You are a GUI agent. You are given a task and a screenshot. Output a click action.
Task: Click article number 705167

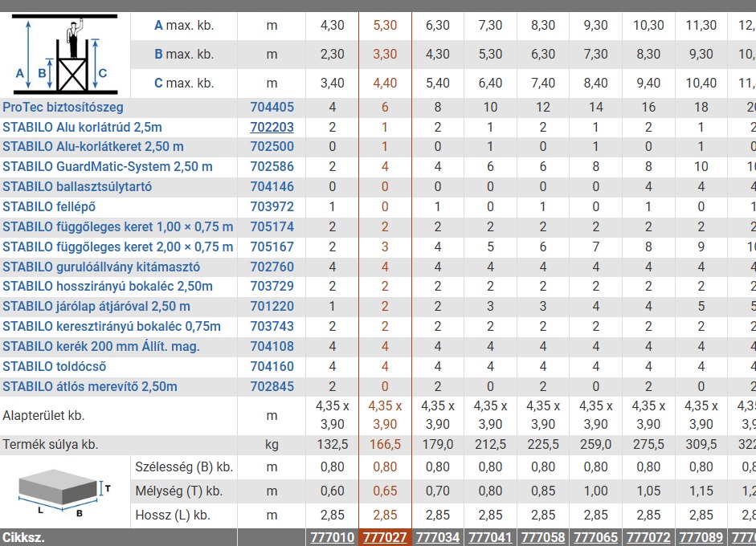coord(272,247)
